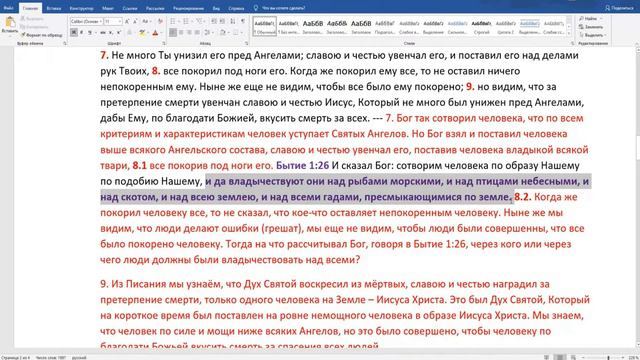Click the decrease font size icon
The height and width of the screenshot is (360, 640).
pos(135,21)
